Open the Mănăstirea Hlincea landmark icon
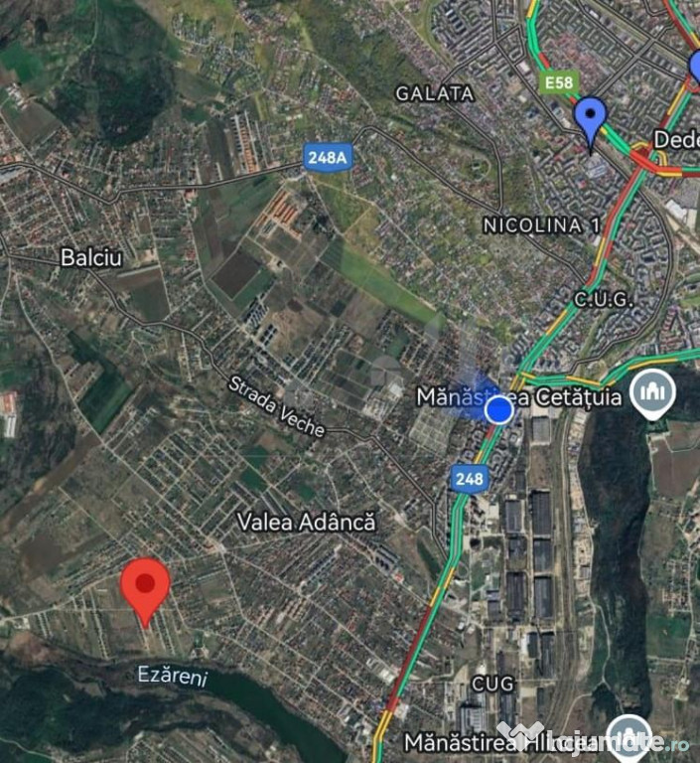700x763 pixels. pyautogui.click(x=629, y=739)
